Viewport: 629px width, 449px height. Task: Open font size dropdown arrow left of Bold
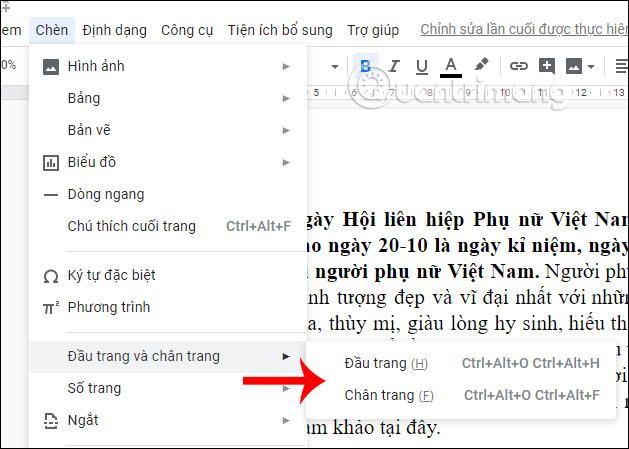coord(335,67)
